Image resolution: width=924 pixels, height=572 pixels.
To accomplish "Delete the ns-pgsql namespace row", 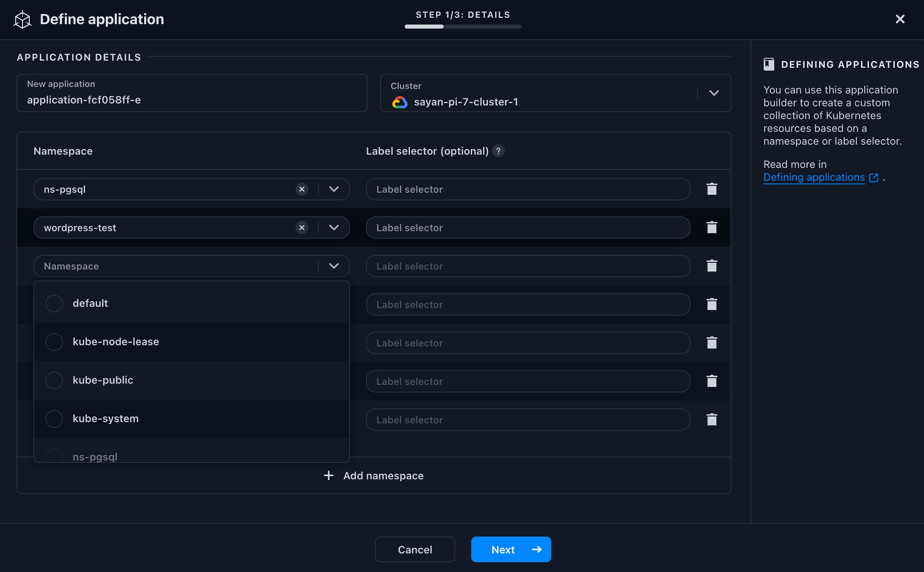I will 711,189.
